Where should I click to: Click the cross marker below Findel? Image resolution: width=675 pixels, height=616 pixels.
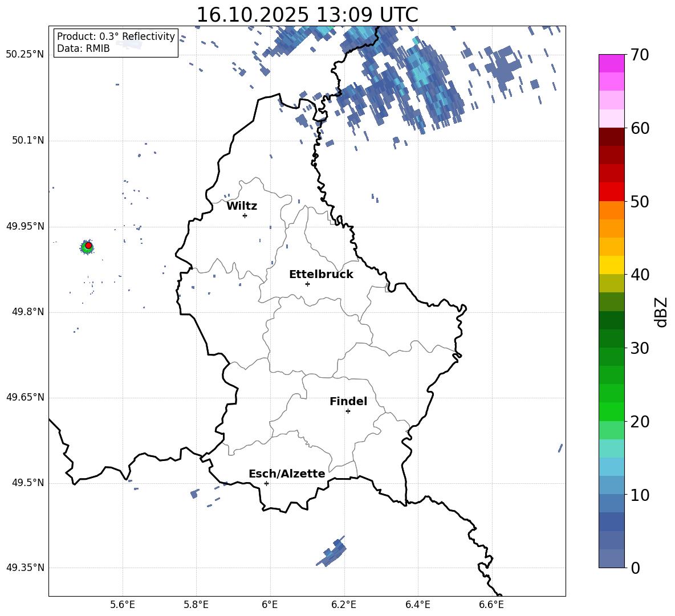click(x=348, y=411)
